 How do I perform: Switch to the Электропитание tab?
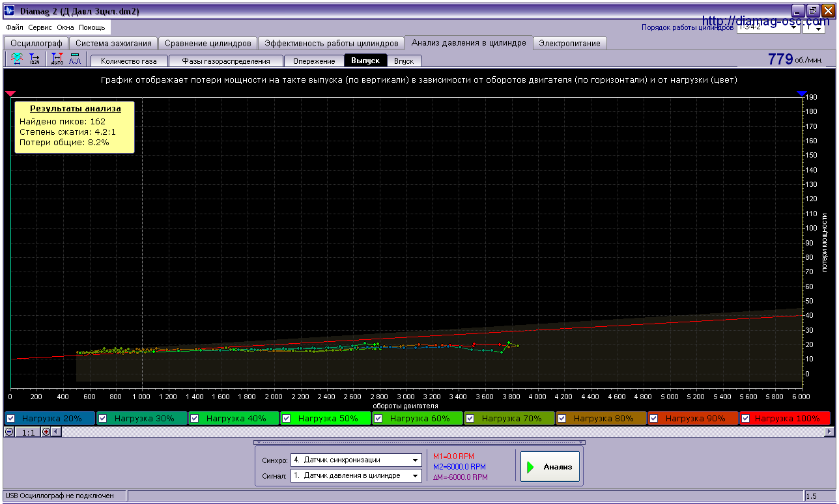(x=570, y=43)
